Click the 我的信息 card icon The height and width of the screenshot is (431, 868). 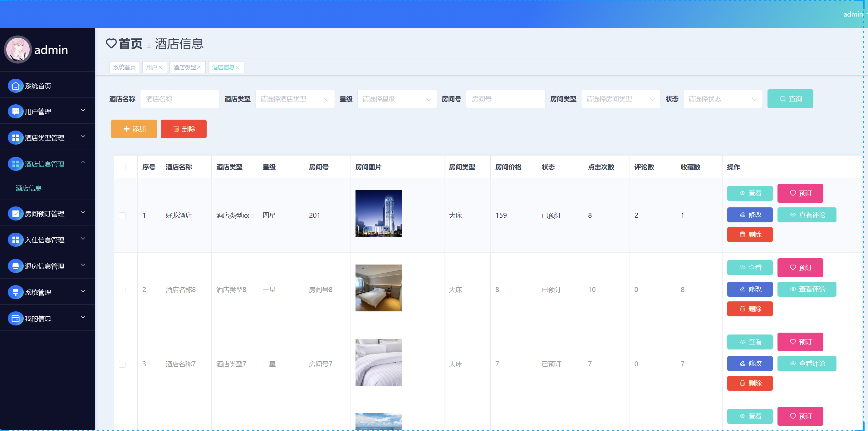(16, 319)
